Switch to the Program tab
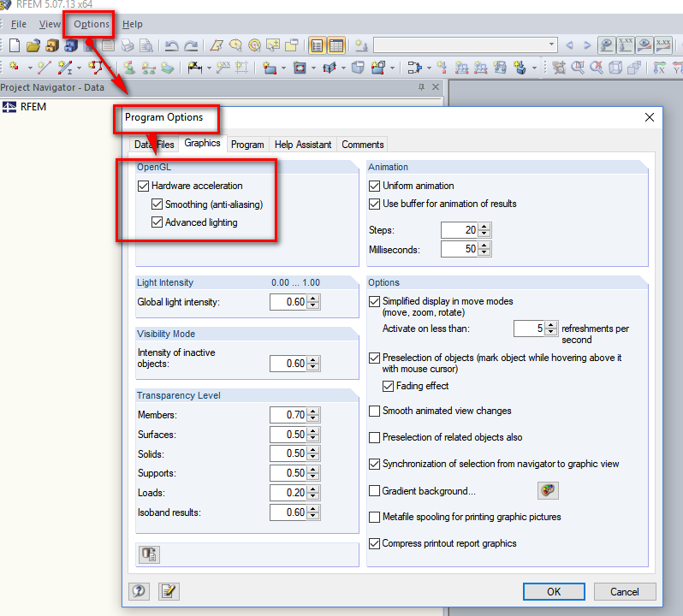The image size is (683, 616). click(x=247, y=145)
